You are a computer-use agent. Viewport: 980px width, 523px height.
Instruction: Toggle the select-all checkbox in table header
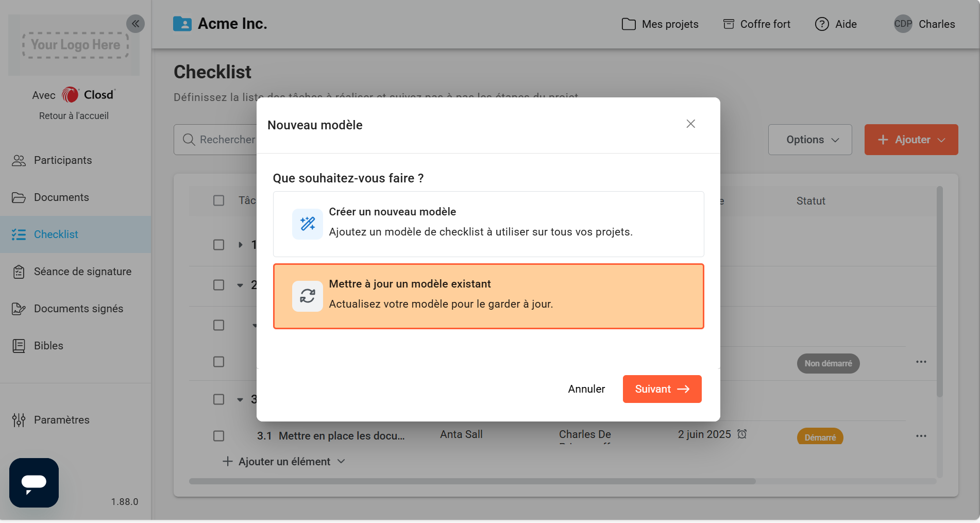[x=219, y=200]
